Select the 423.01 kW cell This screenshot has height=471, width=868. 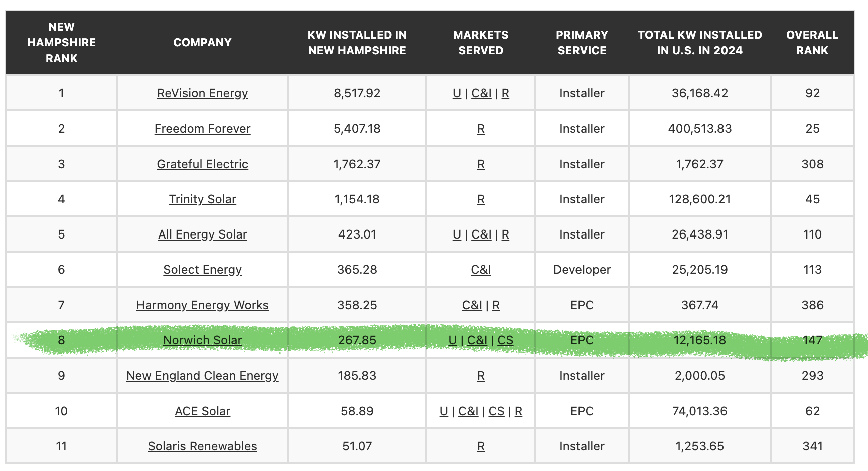point(357,234)
